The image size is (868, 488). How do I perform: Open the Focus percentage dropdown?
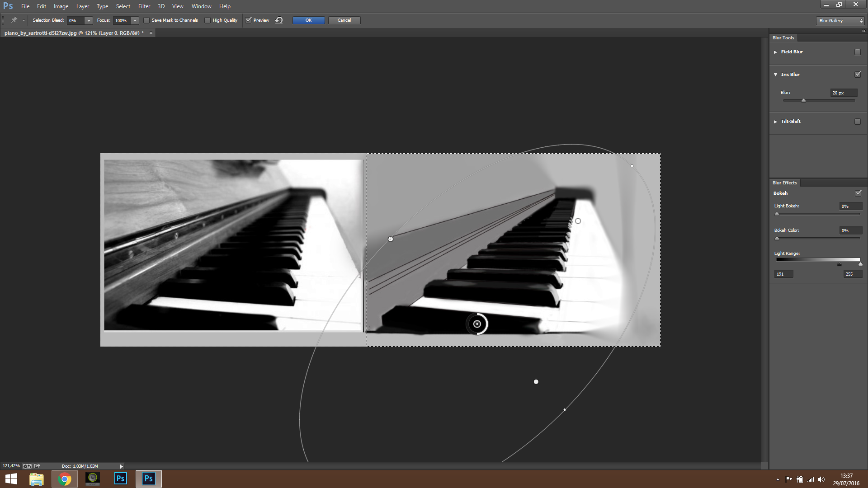point(135,20)
